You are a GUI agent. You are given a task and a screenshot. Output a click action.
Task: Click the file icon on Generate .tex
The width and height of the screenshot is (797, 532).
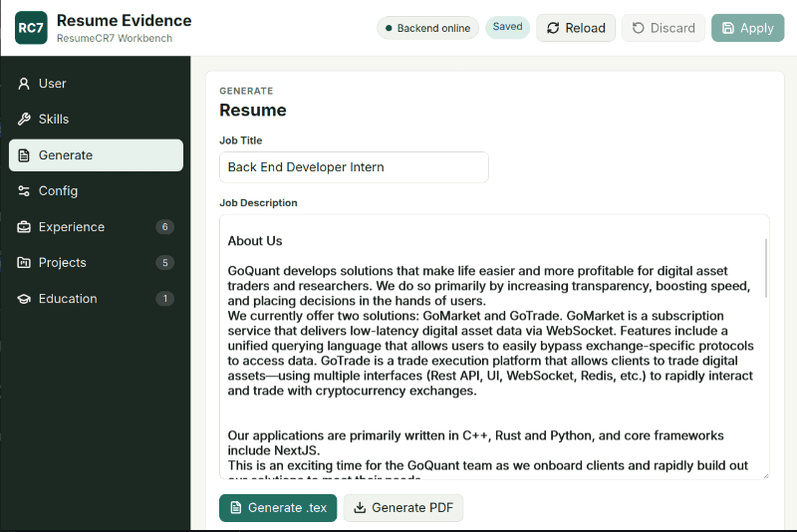pyautogui.click(x=236, y=508)
